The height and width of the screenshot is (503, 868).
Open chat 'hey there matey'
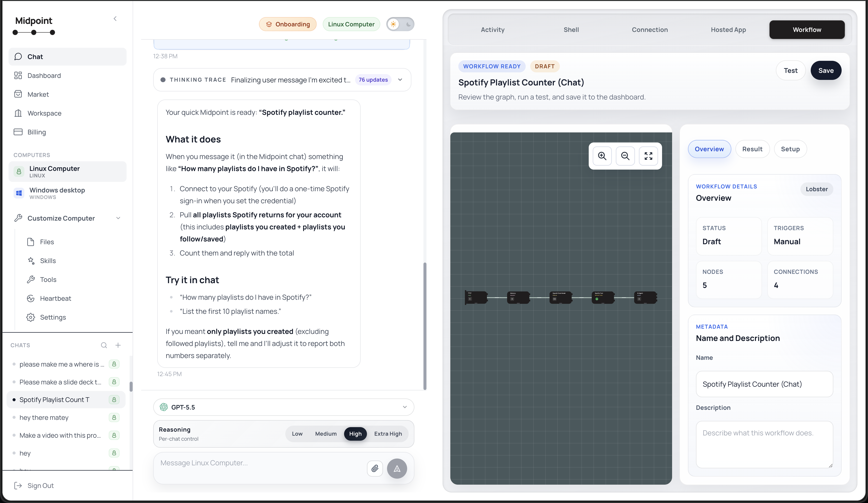[66, 417]
